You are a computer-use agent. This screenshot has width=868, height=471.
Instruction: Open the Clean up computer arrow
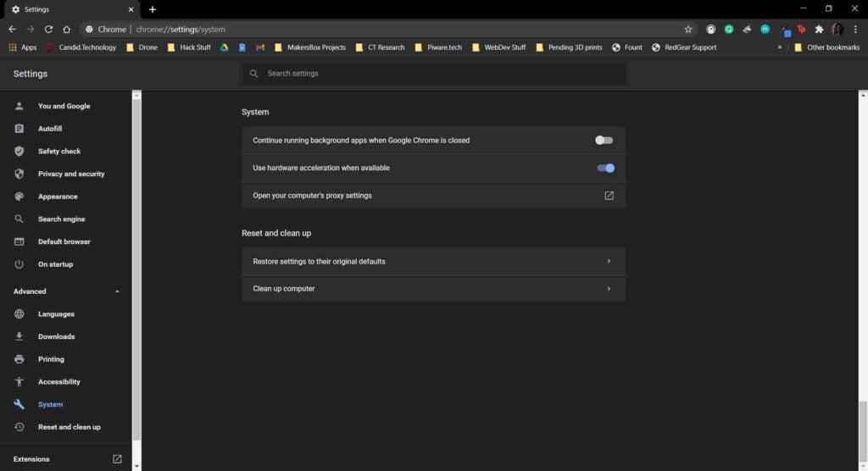click(x=609, y=288)
